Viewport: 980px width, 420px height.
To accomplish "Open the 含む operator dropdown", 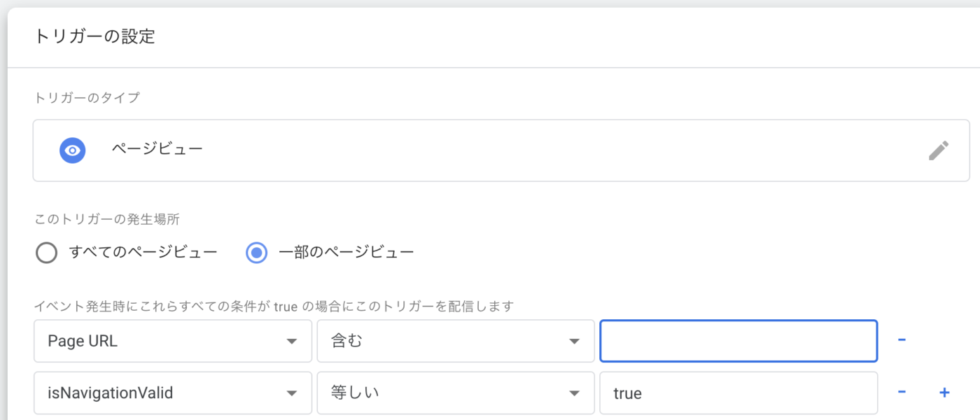I will click(x=455, y=340).
